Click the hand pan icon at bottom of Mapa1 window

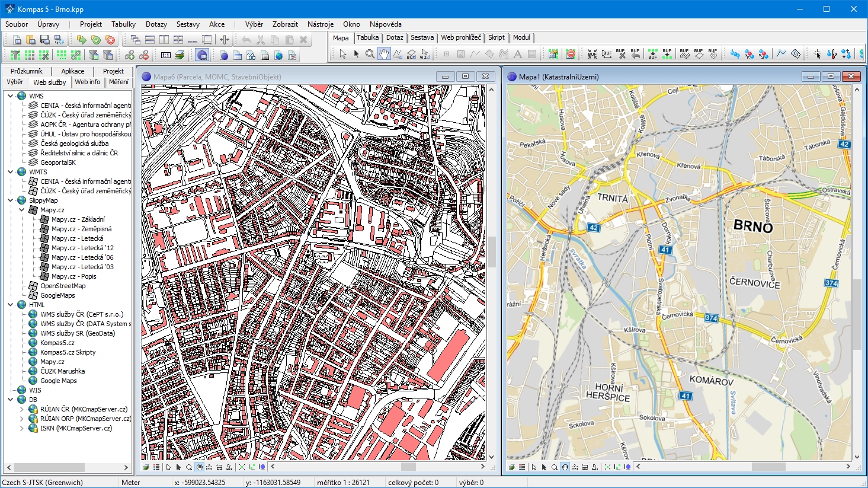coord(565,467)
